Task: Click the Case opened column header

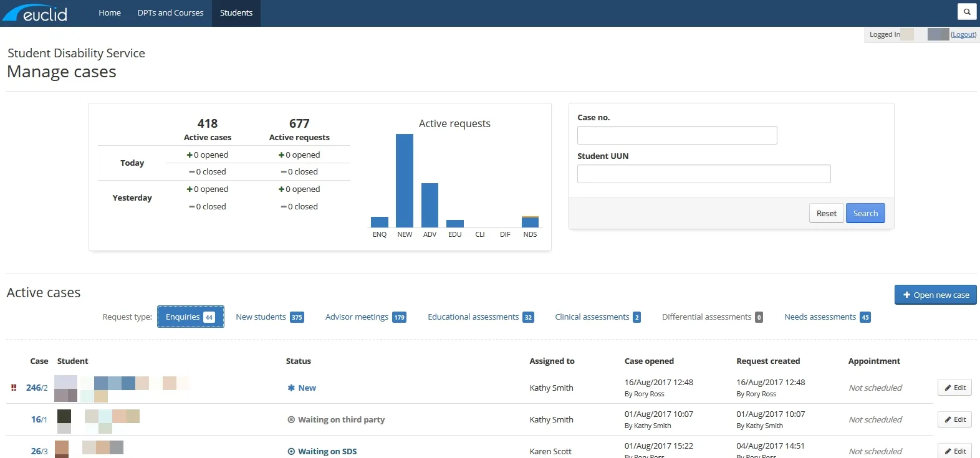Action: pyautogui.click(x=649, y=361)
